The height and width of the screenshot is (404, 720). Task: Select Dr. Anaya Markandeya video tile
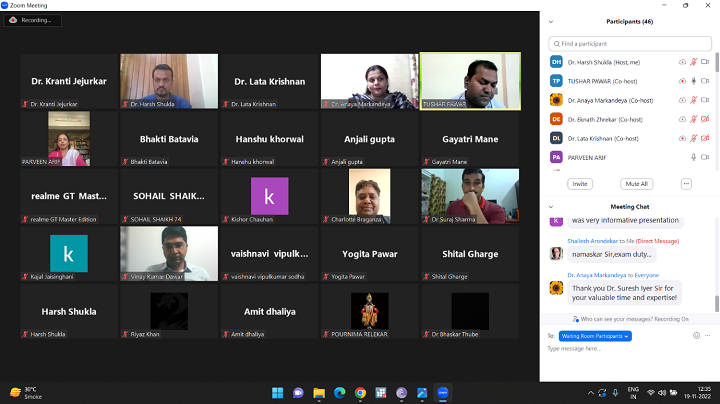(x=370, y=81)
